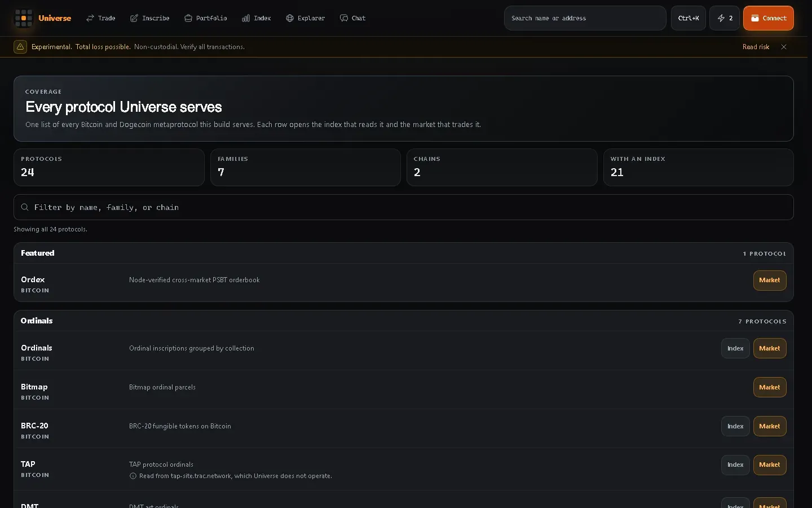Click the Chains 2 stat card
812x508 pixels.
502,167
